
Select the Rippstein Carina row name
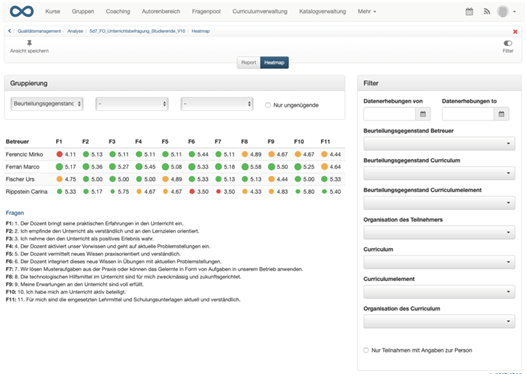pyautogui.click(x=27, y=192)
